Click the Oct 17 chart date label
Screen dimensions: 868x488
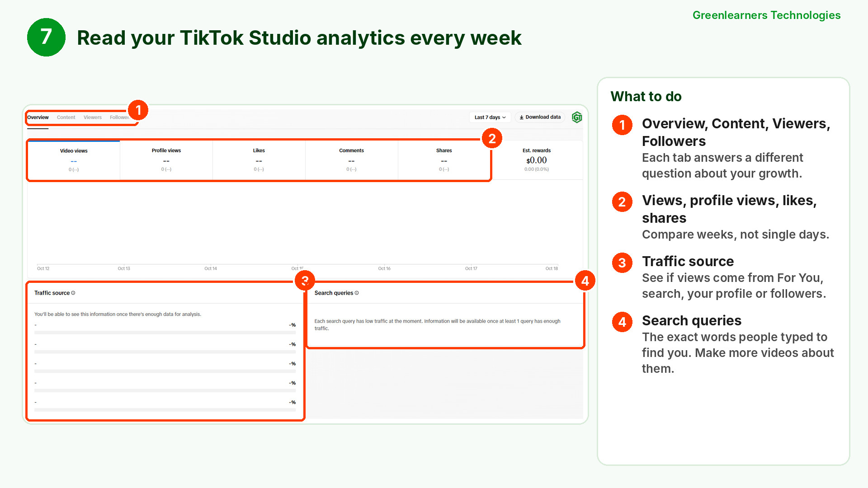(471, 268)
